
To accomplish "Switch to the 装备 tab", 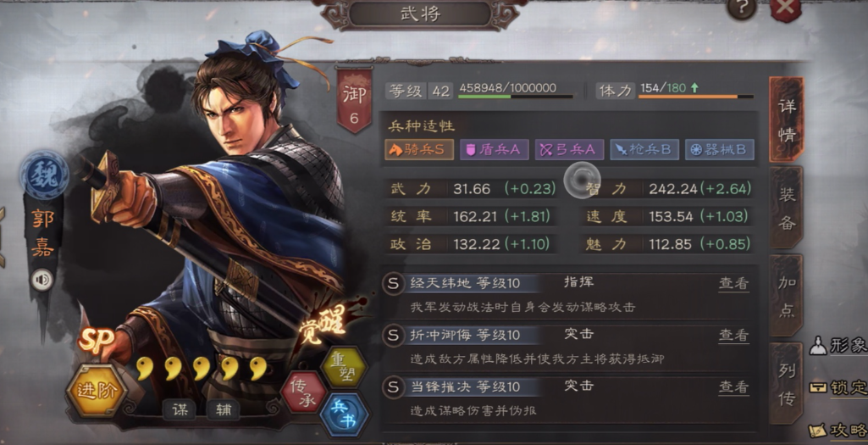I will pos(786,208).
